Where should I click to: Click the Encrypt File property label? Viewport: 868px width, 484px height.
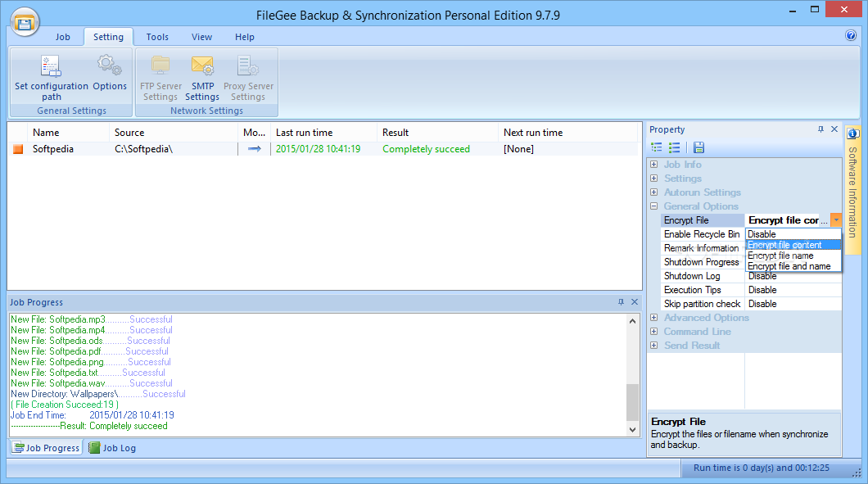pyautogui.click(x=686, y=219)
